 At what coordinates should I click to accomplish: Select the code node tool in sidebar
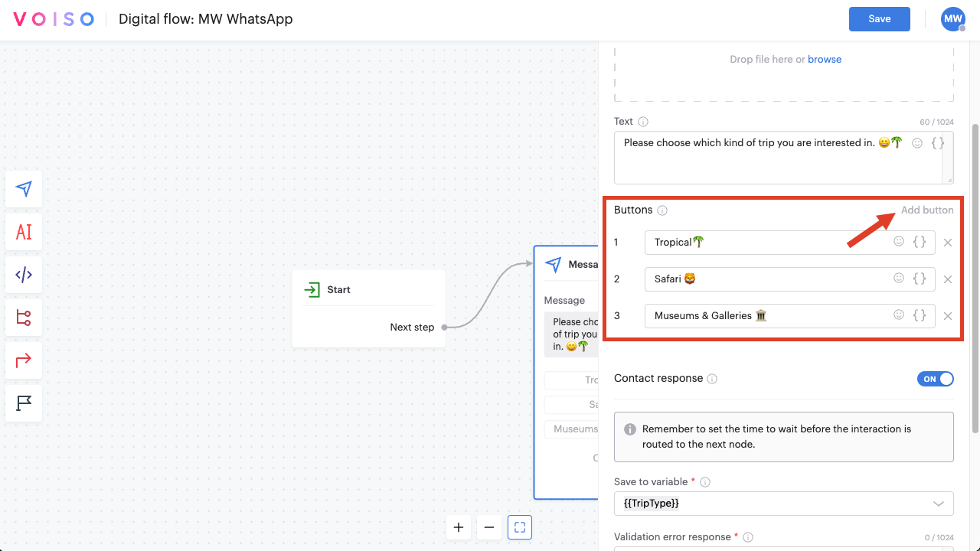click(24, 275)
